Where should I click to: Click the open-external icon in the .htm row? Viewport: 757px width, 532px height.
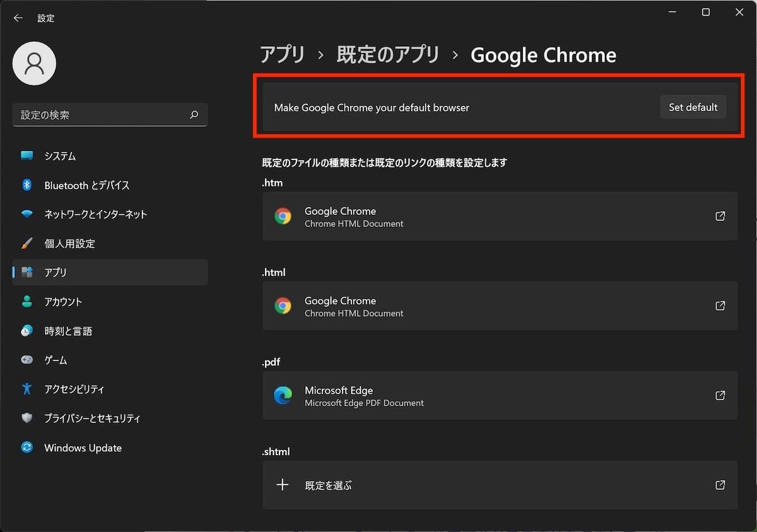pyautogui.click(x=720, y=216)
